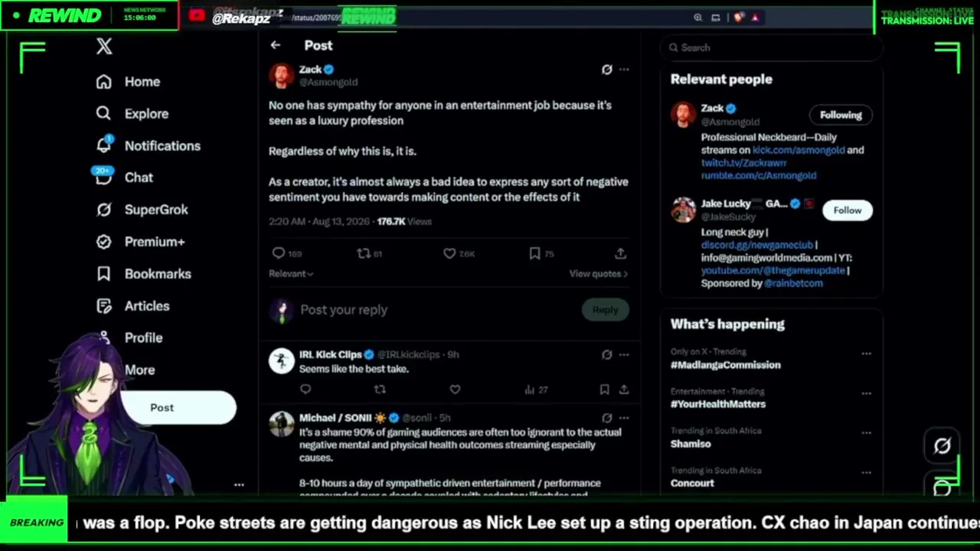Click the reply icon showing 169 replies

point(279,253)
